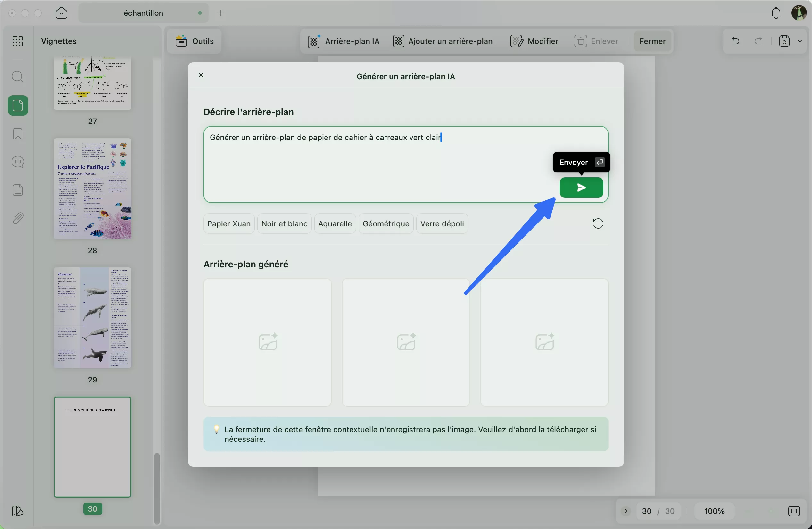The width and height of the screenshot is (812, 529).
Task: Expand the save options chevron
Action: pos(801,41)
